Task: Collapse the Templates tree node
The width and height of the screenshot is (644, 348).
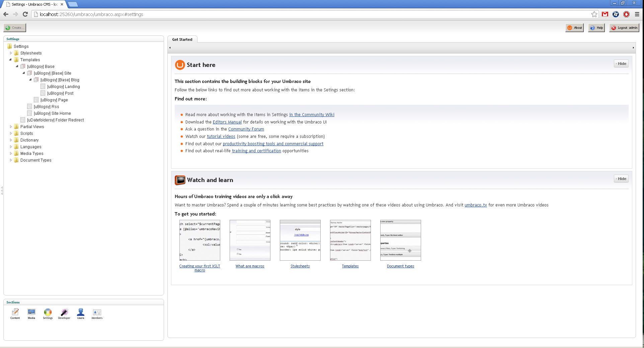Action: tap(10, 60)
